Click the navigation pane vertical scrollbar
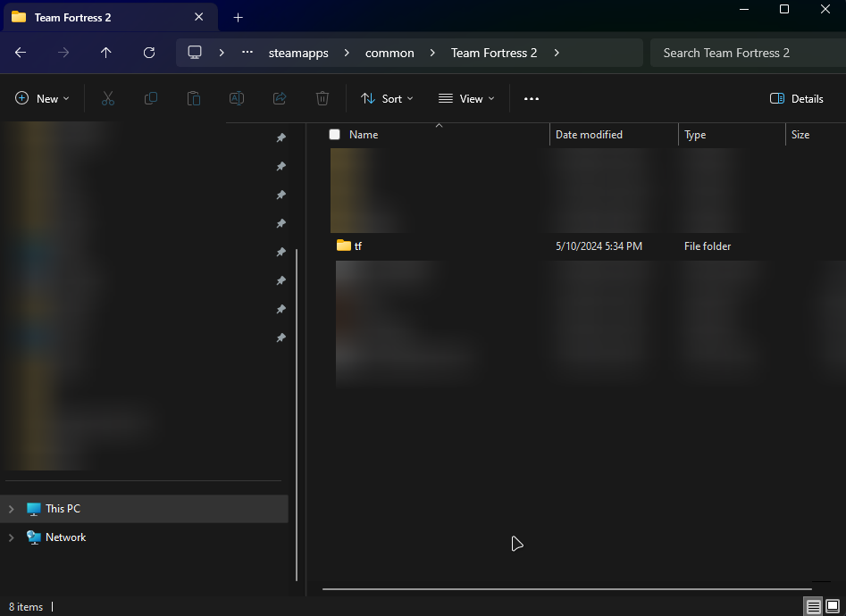846x616 pixels. click(297, 415)
